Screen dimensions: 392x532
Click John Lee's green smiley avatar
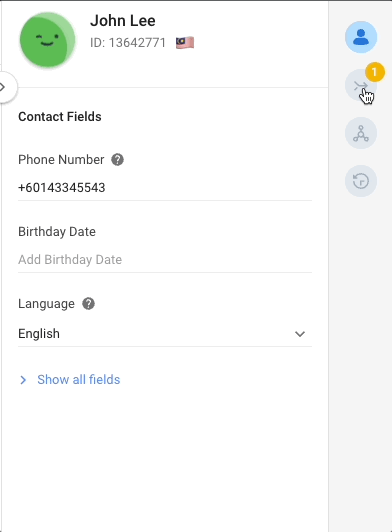point(48,40)
